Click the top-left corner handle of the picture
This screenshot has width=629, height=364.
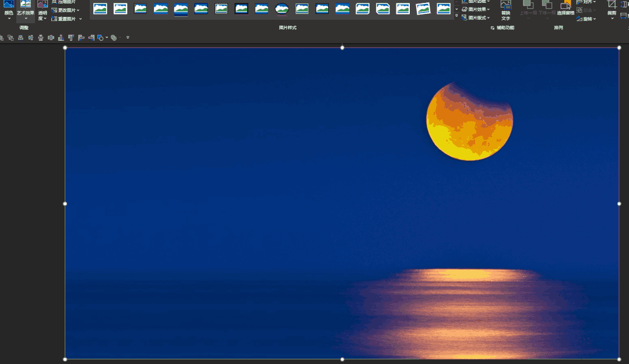click(65, 48)
